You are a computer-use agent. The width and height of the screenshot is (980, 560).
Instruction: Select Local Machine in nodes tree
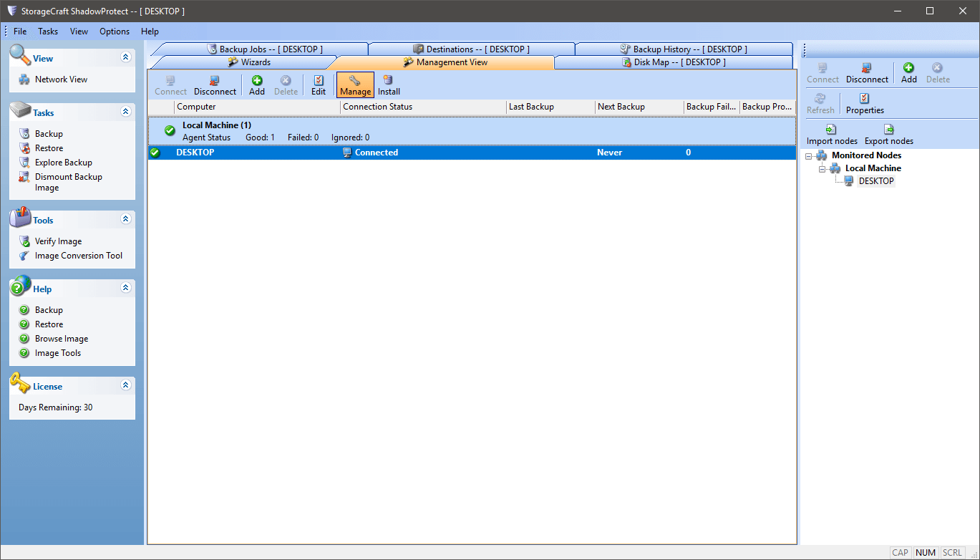[x=873, y=168]
